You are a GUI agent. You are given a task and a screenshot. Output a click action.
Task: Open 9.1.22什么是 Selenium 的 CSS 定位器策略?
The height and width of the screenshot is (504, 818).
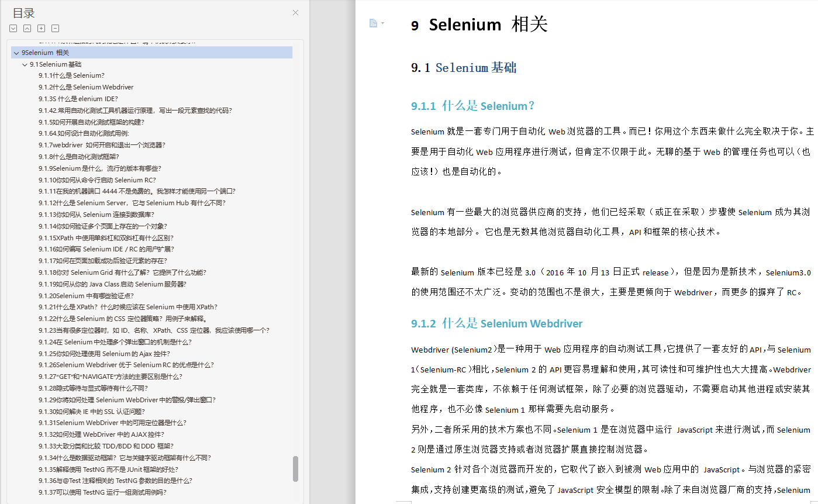[x=123, y=319]
